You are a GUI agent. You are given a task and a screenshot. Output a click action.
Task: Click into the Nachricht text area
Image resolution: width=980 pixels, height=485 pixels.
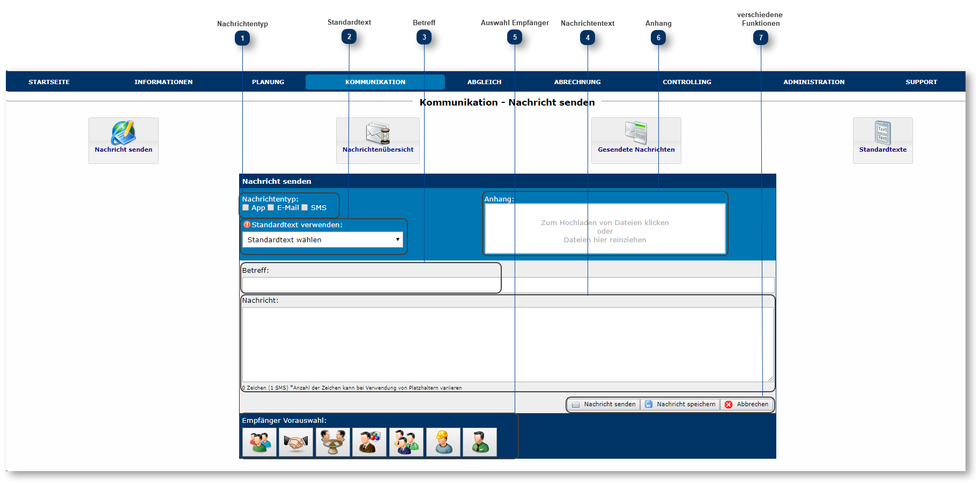tap(508, 344)
